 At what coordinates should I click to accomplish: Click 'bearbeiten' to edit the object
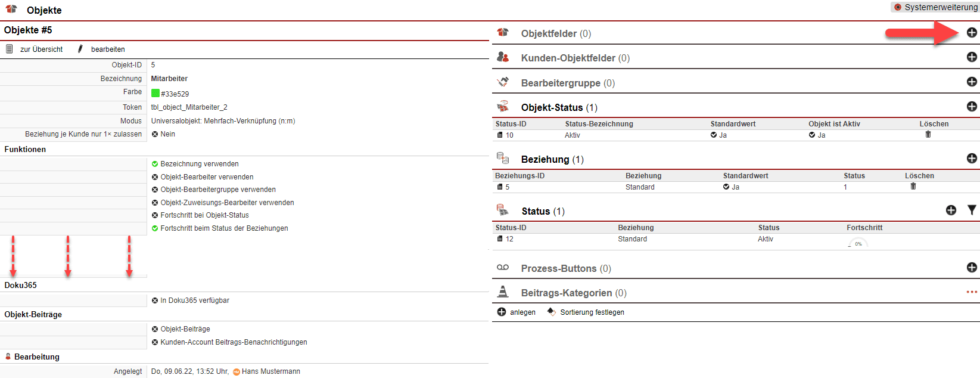point(107,49)
